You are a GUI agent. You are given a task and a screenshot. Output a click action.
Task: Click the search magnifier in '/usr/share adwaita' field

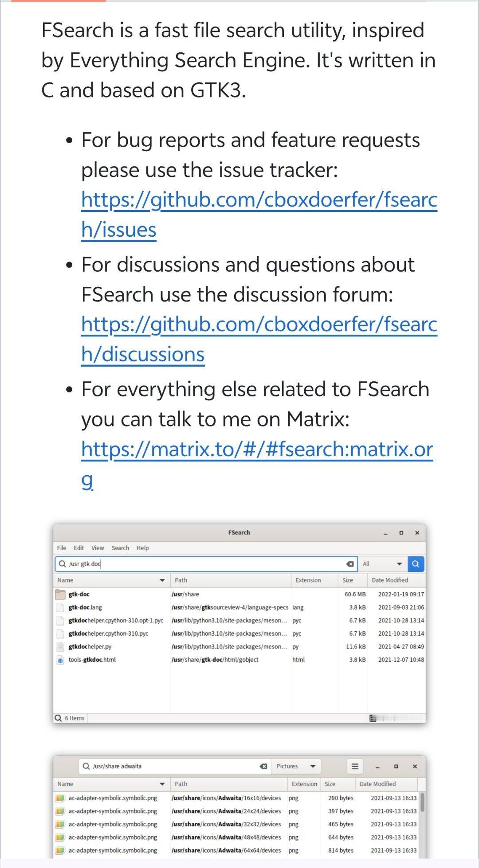click(86, 766)
